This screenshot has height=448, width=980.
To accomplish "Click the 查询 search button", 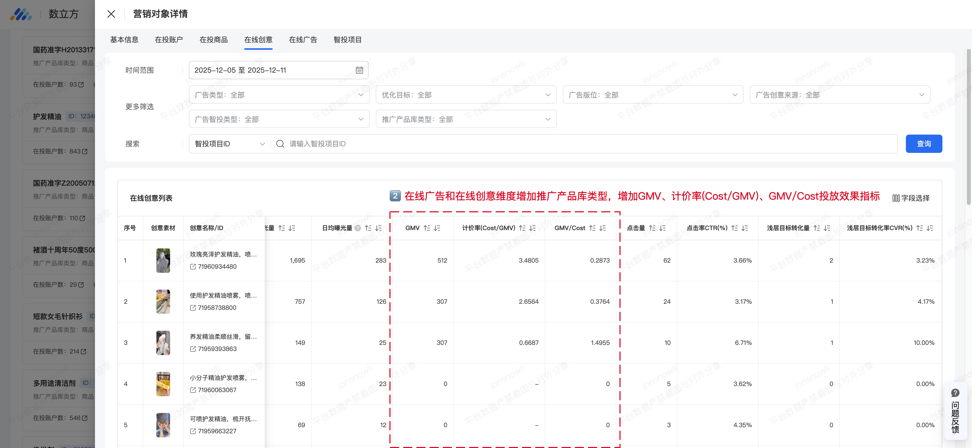I will [x=923, y=144].
